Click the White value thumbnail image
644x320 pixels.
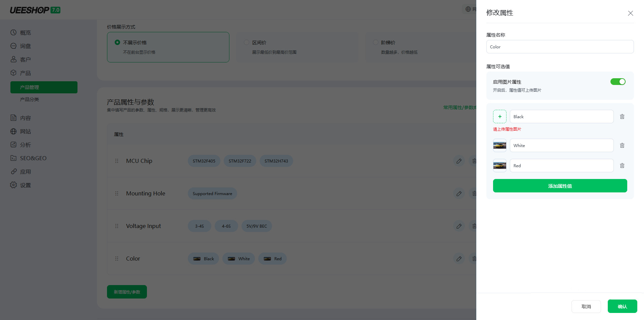(500, 145)
